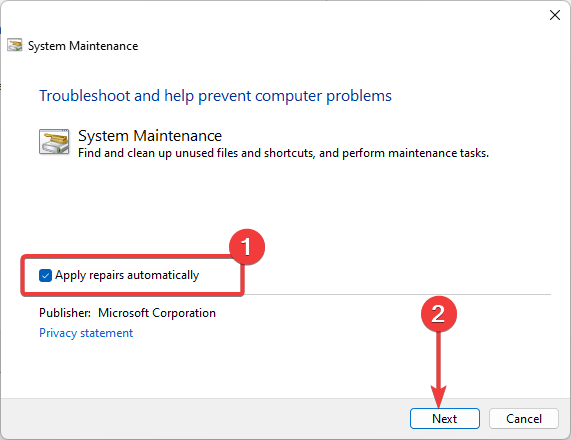Viewport: 571px width, 440px height.
Task: Click the 'Find and clean up unused files' description
Action: (283, 153)
